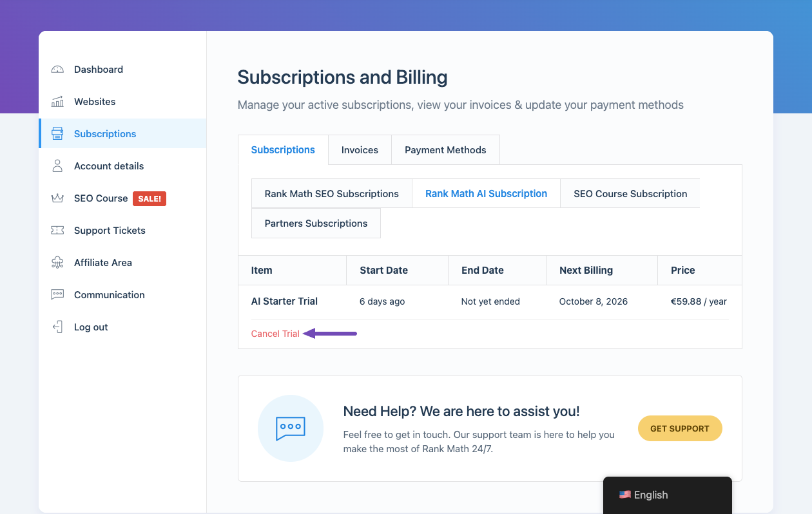This screenshot has height=514, width=812.
Task: Click the €59.88 / year price
Action: coord(699,301)
